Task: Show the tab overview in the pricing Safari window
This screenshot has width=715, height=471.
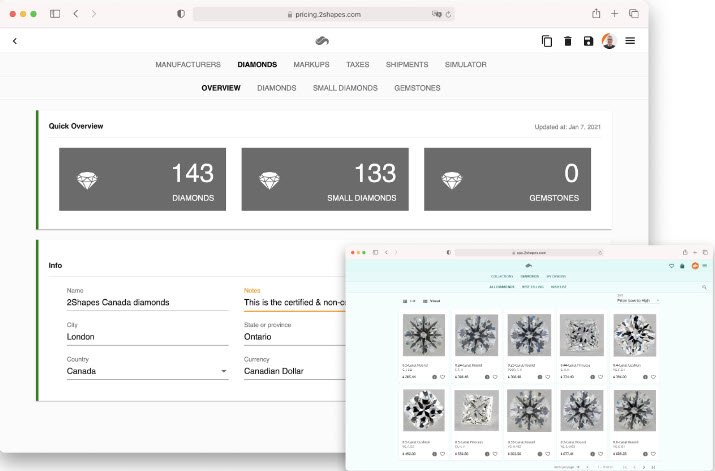Action: [634, 14]
